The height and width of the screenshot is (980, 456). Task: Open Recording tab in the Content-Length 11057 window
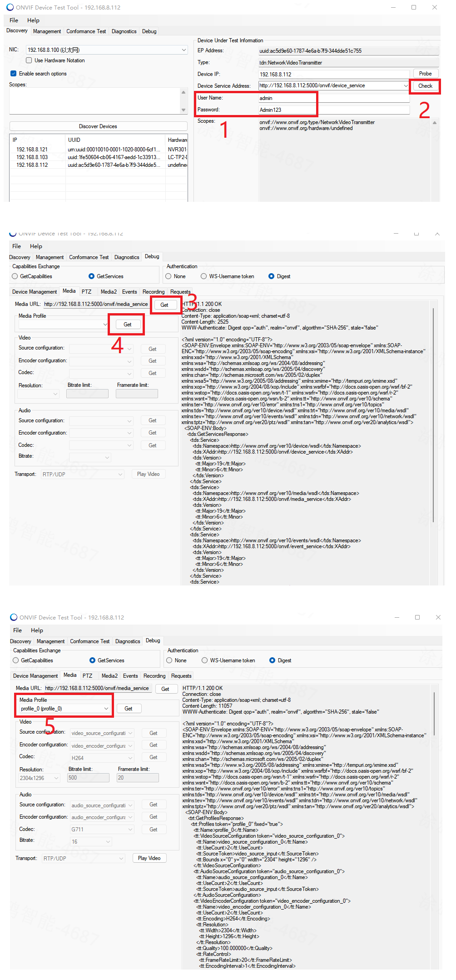click(154, 676)
